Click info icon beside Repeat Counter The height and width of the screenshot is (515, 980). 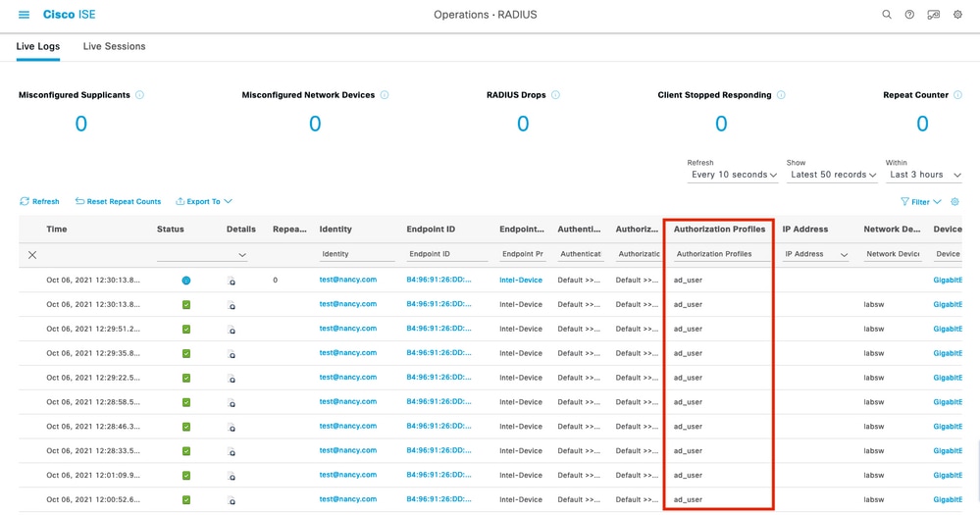[957, 95]
